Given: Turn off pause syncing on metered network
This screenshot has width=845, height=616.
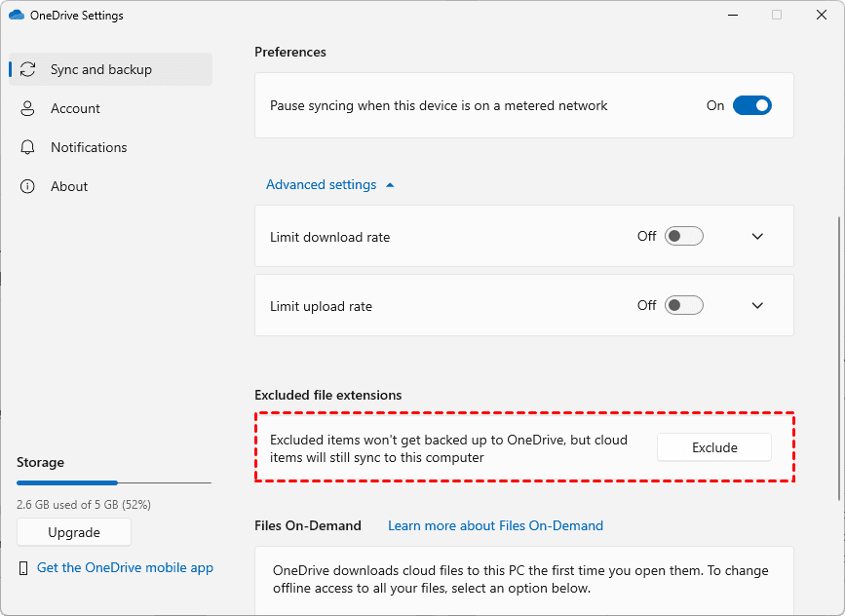Looking at the screenshot, I should (x=751, y=105).
